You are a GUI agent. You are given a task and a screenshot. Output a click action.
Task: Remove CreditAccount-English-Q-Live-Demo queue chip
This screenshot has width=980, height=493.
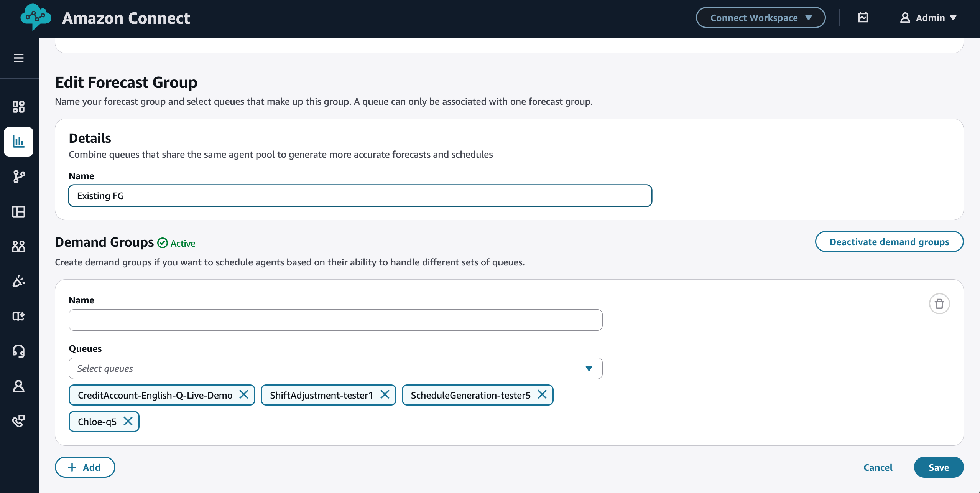click(244, 394)
